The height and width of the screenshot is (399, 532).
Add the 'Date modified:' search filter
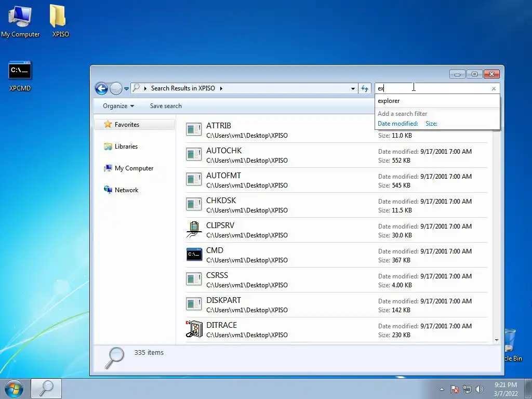point(397,124)
